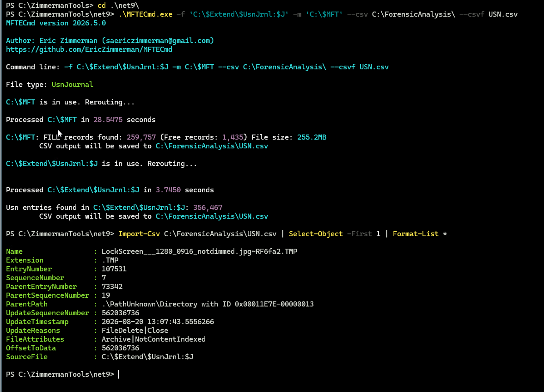Click the 'Format-List' cmdlet

[x=416, y=234]
